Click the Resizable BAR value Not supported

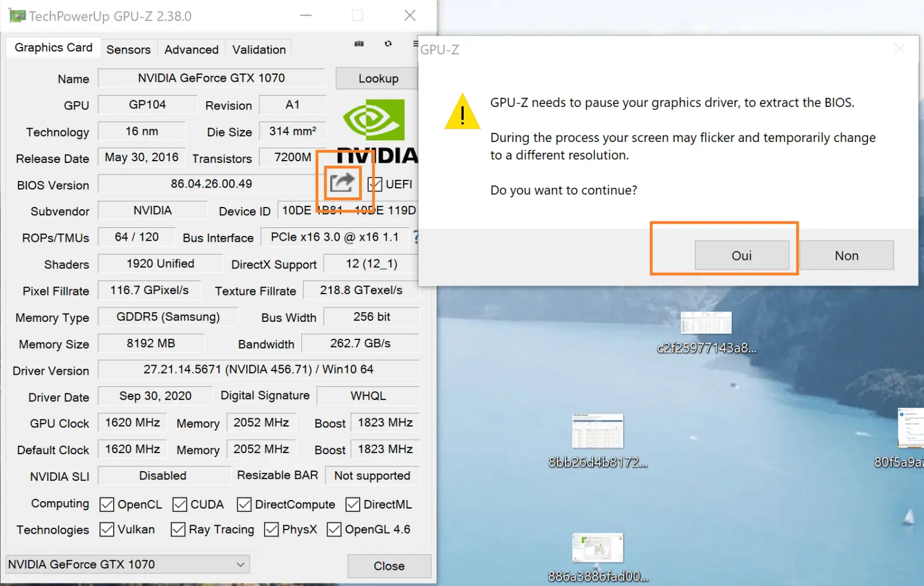[x=372, y=475]
